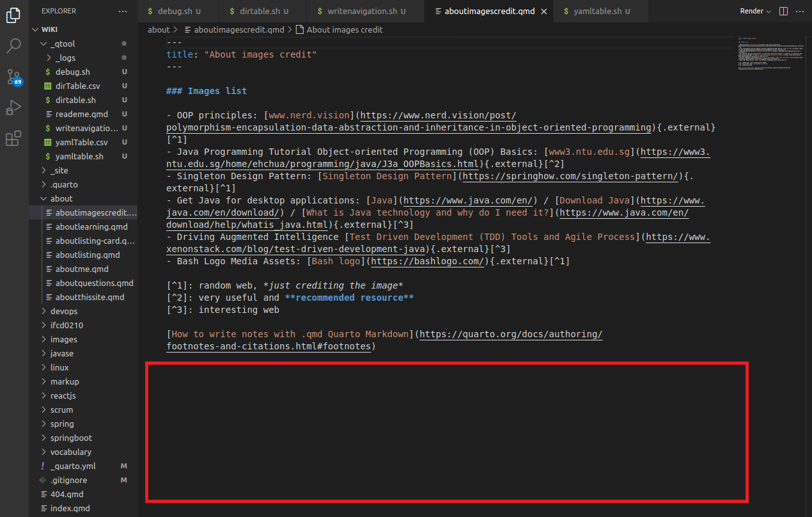812x517 pixels.
Task: Open _quarto.yml in the Explorer
Action: click(x=83, y=466)
